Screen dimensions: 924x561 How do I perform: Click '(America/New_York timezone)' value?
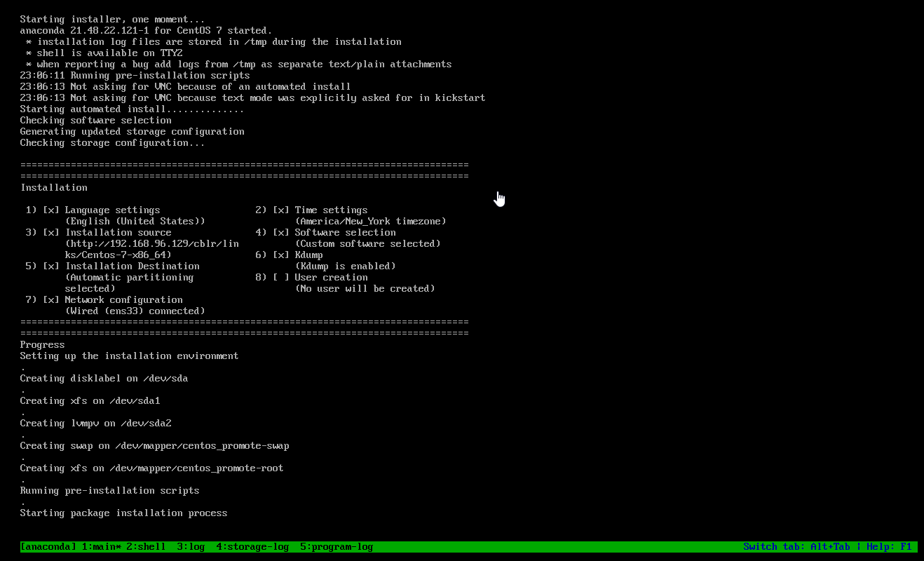point(370,221)
